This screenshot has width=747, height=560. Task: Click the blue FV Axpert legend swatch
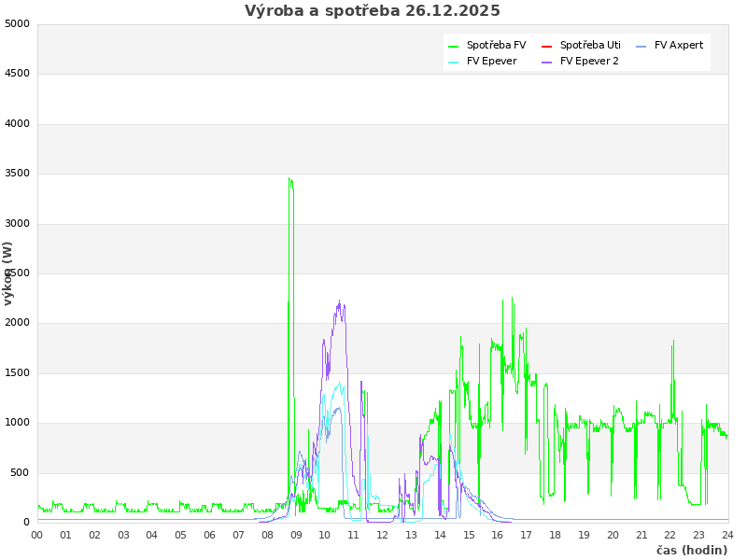pos(641,46)
